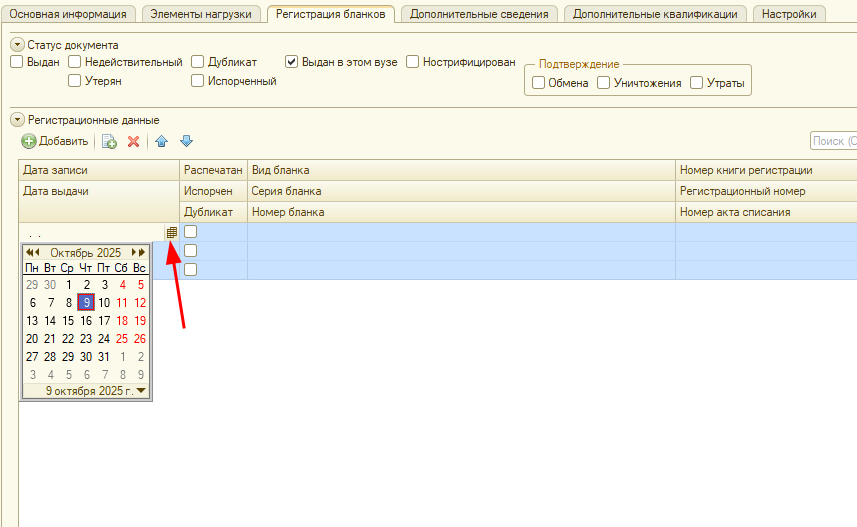Click into the Поиск search field
The width and height of the screenshot is (857, 527).
pos(833,142)
